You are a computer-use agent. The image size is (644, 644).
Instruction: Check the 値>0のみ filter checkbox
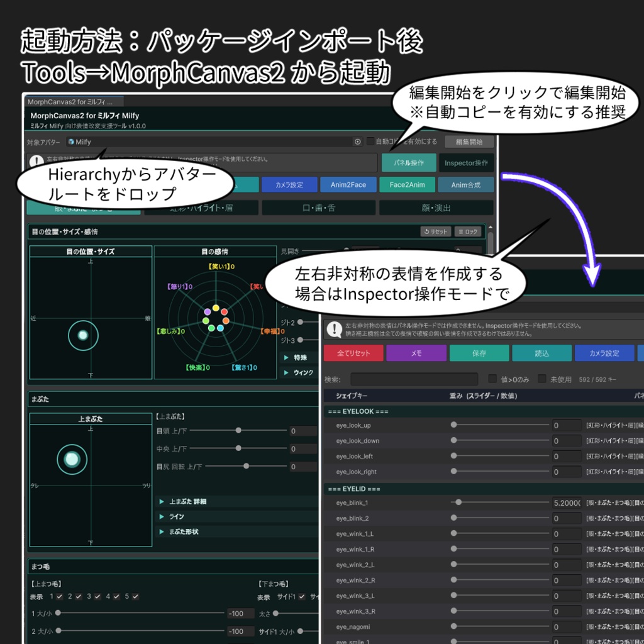tap(492, 379)
